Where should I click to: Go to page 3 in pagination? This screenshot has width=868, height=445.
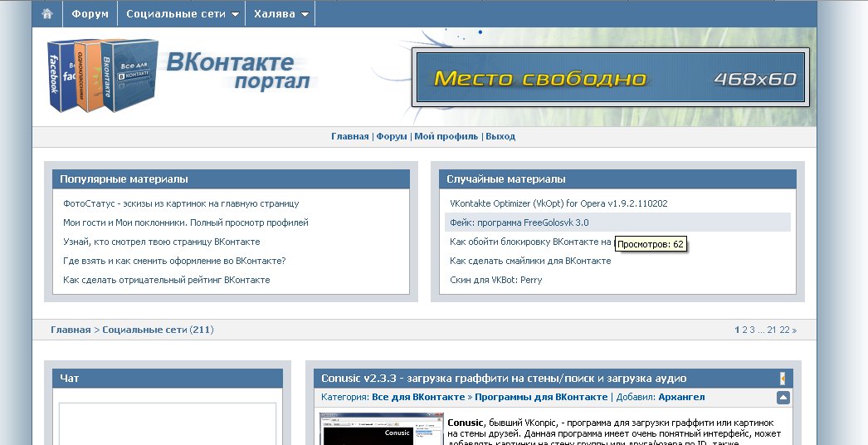[x=753, y=330]
